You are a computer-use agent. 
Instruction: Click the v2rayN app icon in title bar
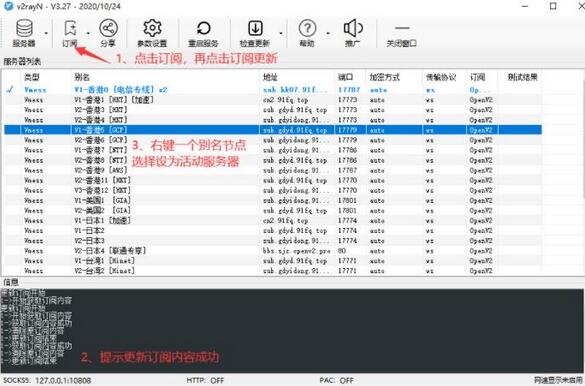pyautogui.click(x=9, y=6)
